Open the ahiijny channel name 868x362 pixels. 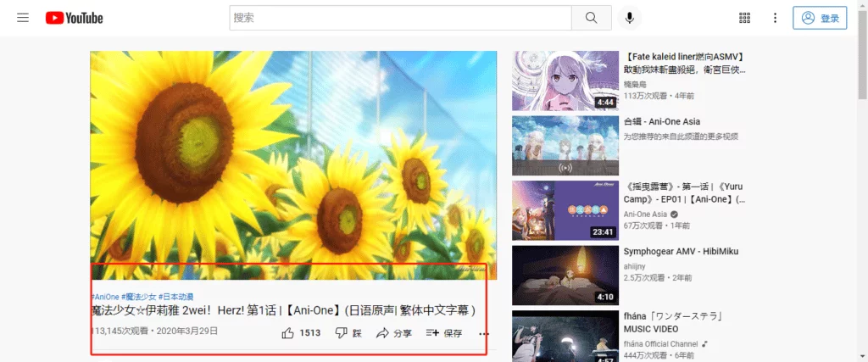[x=634, y=266]
